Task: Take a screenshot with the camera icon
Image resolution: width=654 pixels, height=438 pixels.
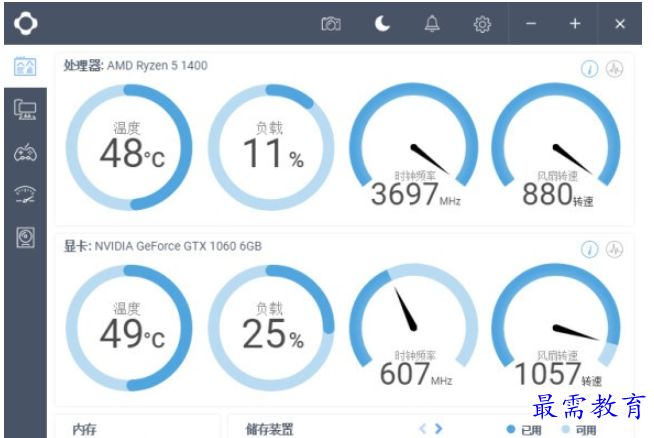Action: coord(331,24)
